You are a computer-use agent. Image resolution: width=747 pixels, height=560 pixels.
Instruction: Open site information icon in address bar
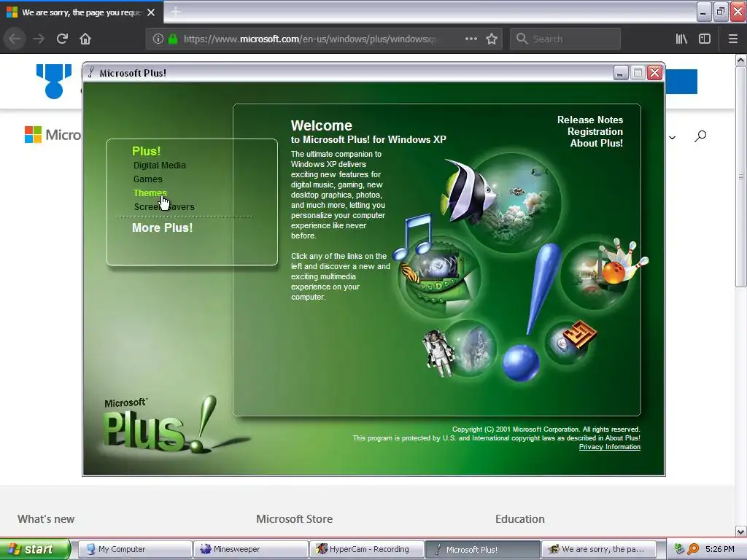pos(158,39)
